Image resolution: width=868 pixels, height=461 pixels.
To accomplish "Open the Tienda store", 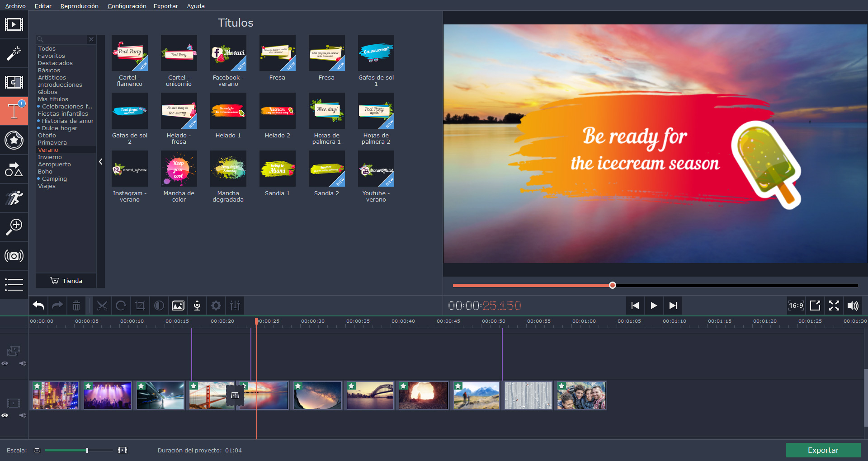I will [x=66, y=281].
